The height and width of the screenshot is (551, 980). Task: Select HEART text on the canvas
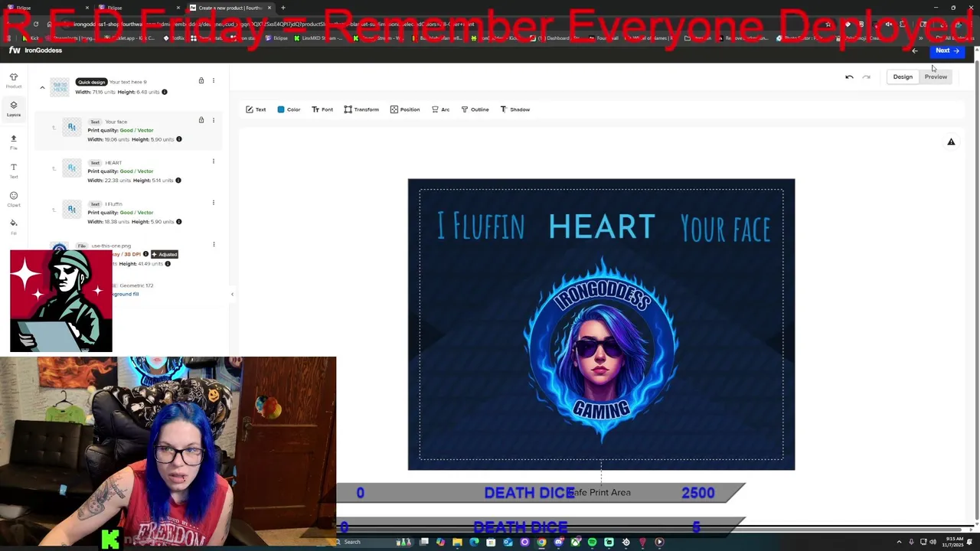tap(602, 227)
